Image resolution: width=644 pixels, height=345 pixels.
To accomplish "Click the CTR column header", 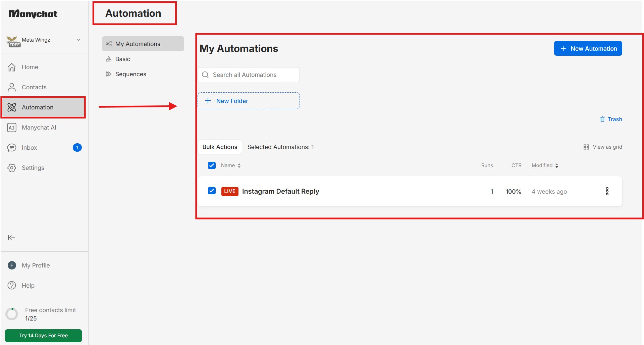I will (x=516, y=165).
